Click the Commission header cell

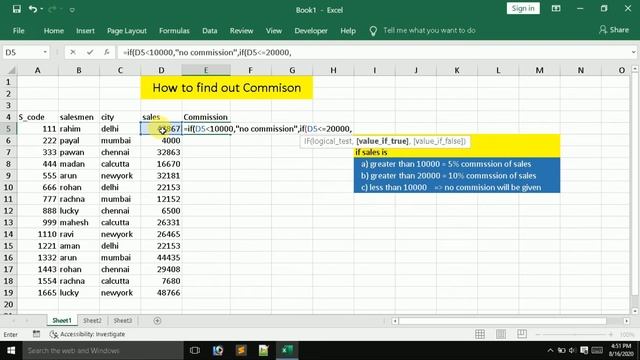[x=206, y=117]
